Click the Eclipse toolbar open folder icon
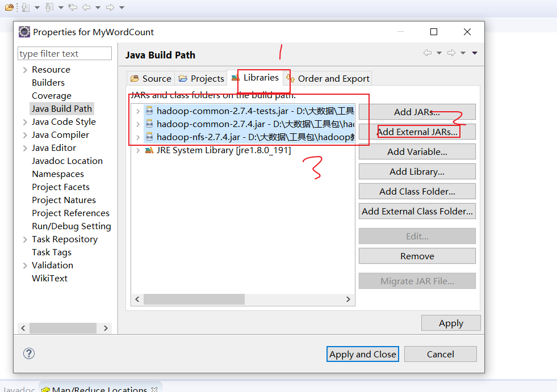This screenshot has width=557, height=392. 9,7
